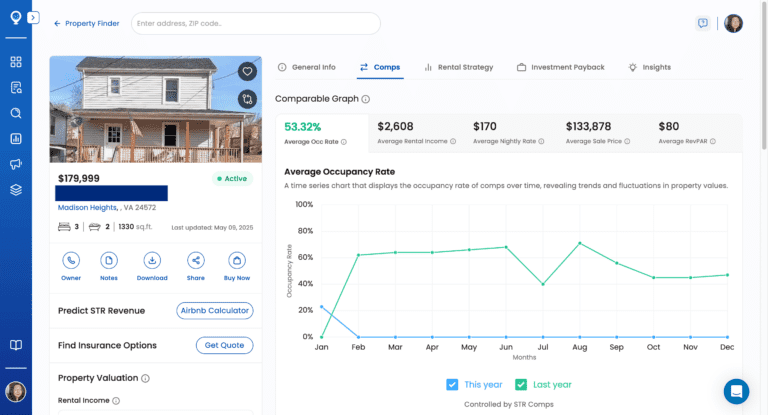768x415 pixels.
Task: Click the compare icon on property photo
Action: pos(247,98)
